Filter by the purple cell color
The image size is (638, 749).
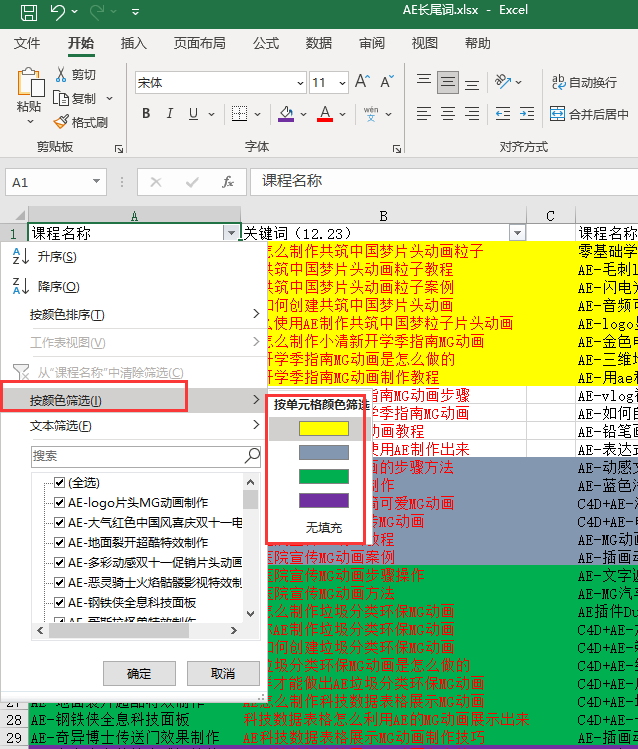324,501
